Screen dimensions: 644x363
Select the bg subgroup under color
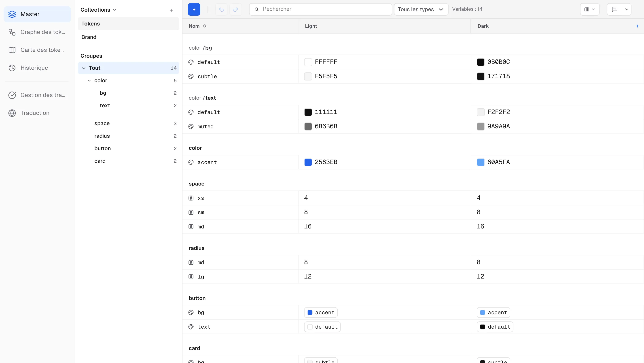[129, 93]
